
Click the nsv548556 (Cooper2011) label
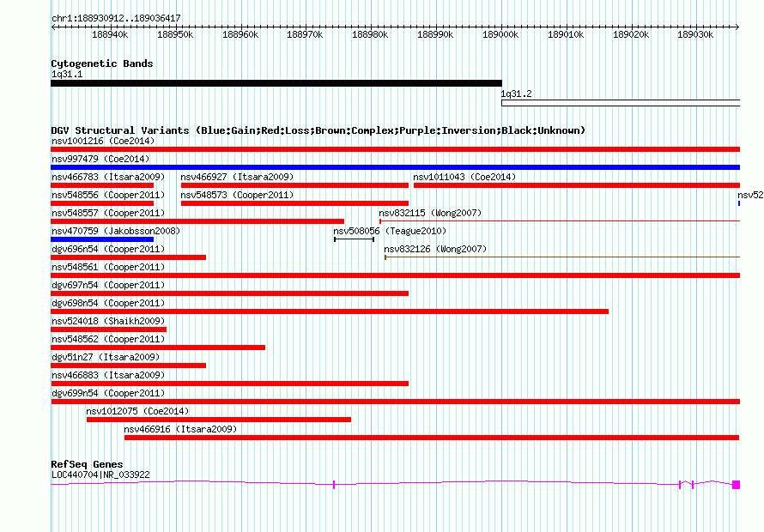(108, 195)
